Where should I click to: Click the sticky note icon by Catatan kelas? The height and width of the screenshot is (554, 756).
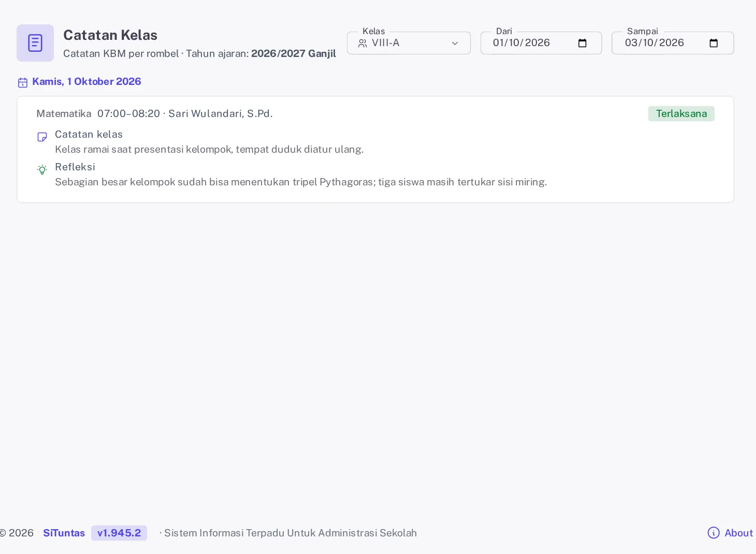point(42,137)
